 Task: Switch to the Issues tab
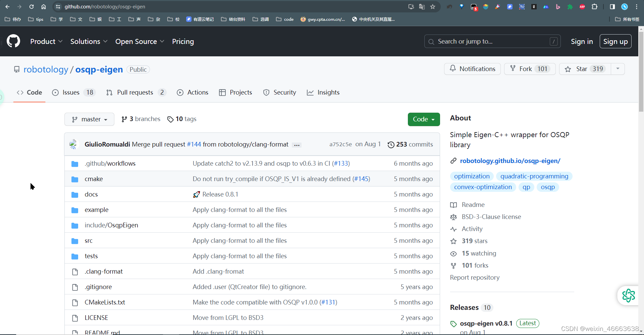[x=71, y=92]
